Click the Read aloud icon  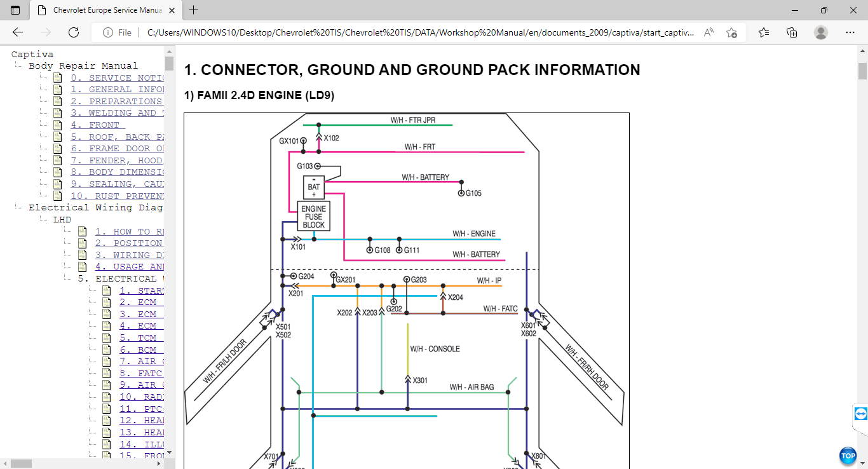[709, 32]
